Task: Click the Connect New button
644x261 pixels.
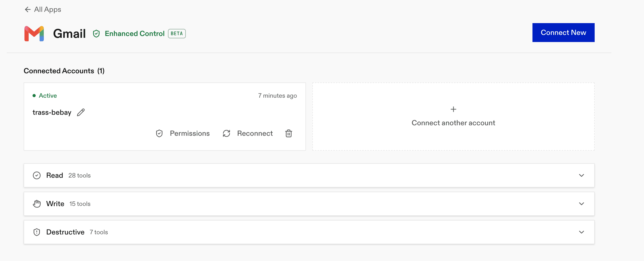Action: pos(563,33)
